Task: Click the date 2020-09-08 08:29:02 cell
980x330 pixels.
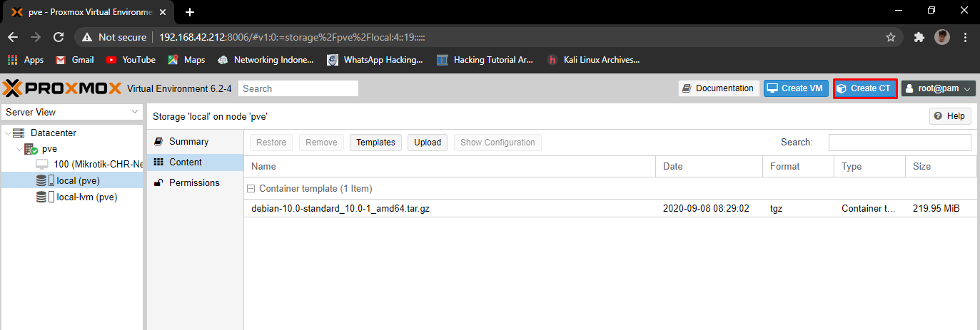Action: [x=709, y=209]
